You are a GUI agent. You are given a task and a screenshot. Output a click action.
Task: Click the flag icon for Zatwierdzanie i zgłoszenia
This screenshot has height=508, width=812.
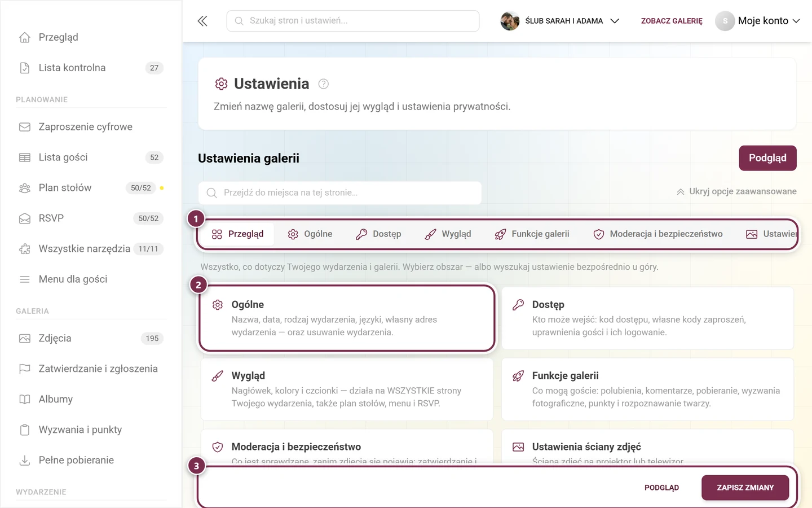coord(25,369)
